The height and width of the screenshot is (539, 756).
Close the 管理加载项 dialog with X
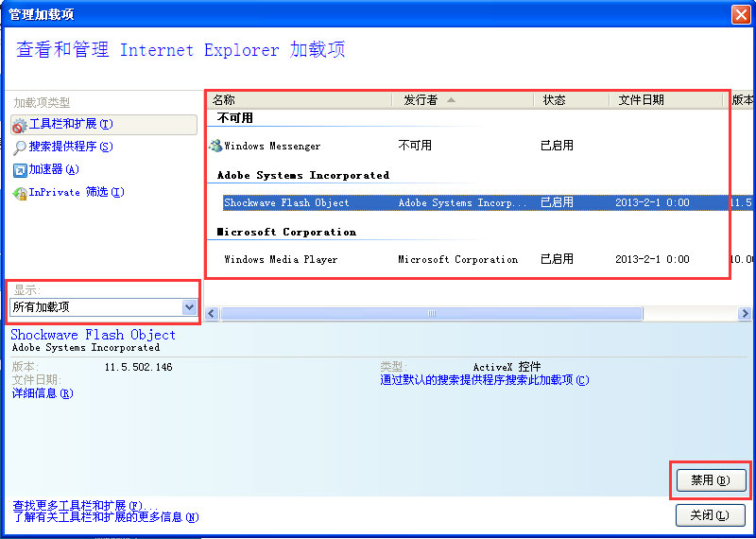(741, 14)
